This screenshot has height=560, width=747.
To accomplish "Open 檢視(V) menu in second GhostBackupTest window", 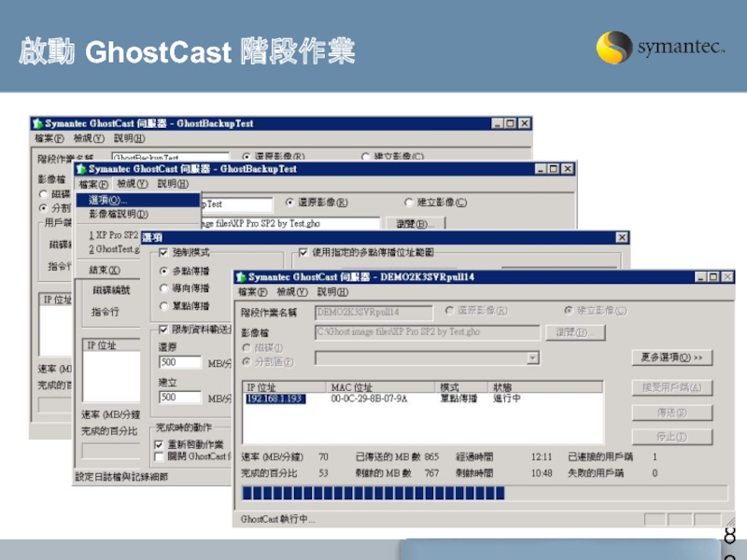I will (x=133, y=184).
